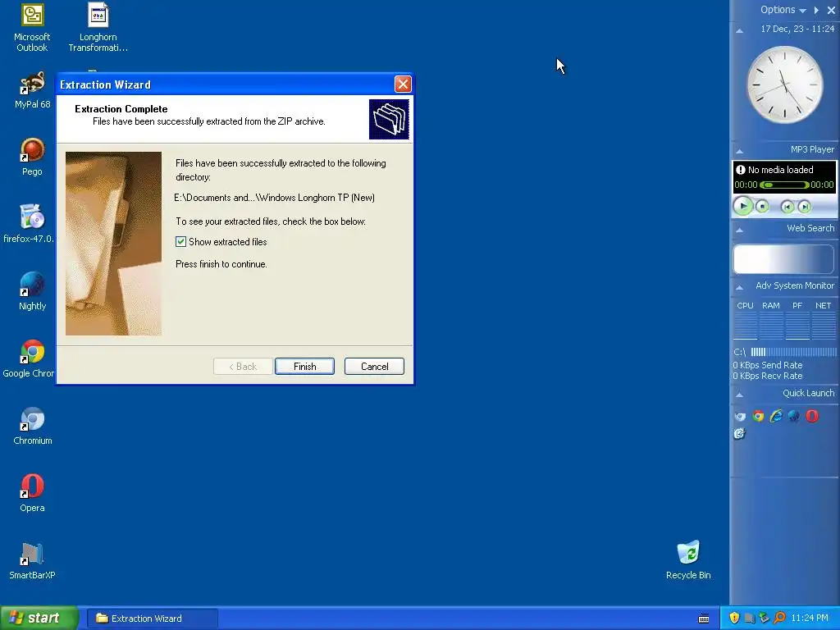
Task: Skip to previous track in MP3 Player
Action: point(787,206)
